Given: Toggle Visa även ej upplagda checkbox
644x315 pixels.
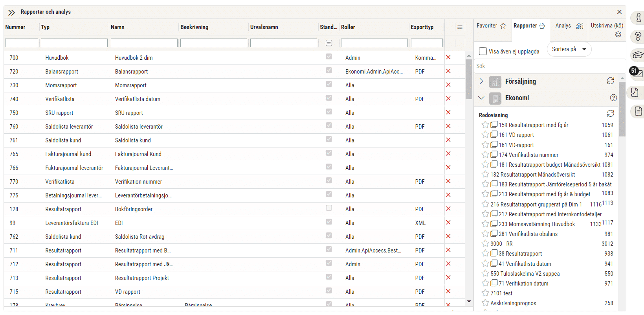Looking at the screenshot, I should pyautogui.click(x=483, y=51).
